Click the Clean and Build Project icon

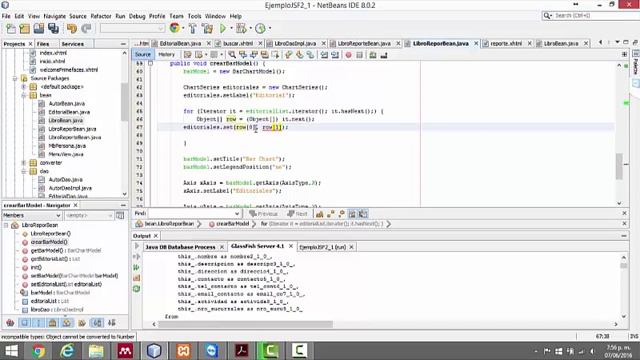(x=207, y=28)
